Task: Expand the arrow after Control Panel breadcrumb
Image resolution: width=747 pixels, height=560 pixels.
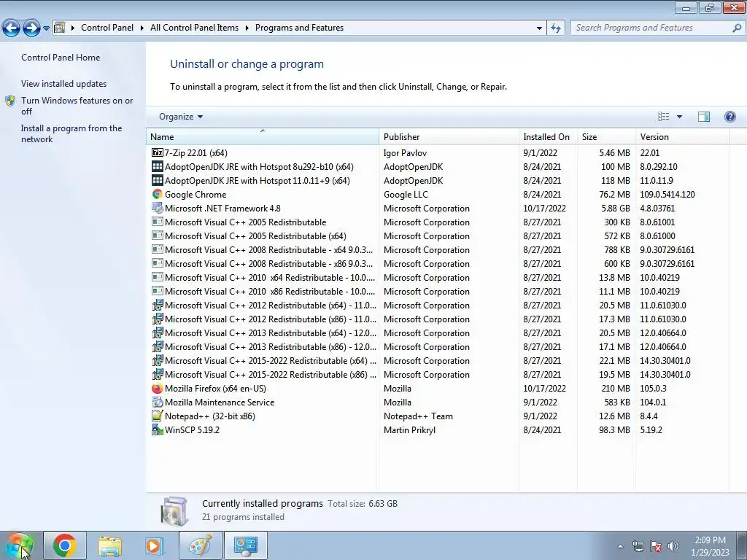Action: click(x=142, y=28)
